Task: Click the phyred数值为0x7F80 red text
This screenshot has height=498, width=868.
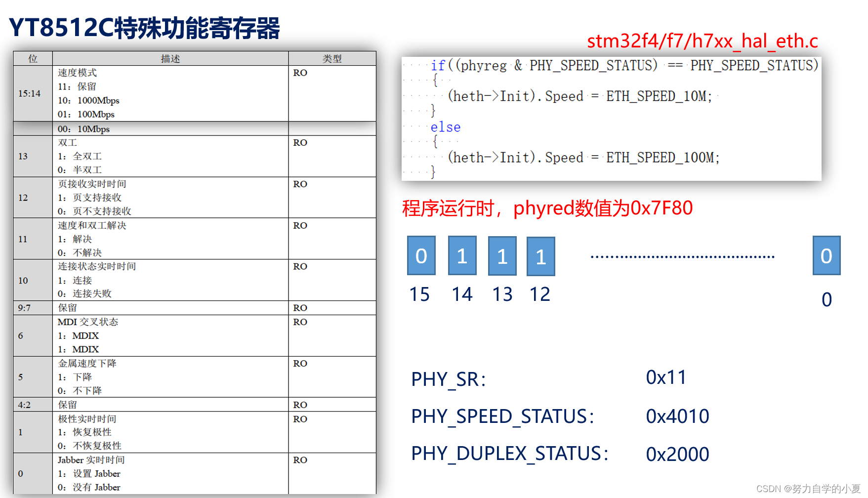Action: (x=547, y=208)
